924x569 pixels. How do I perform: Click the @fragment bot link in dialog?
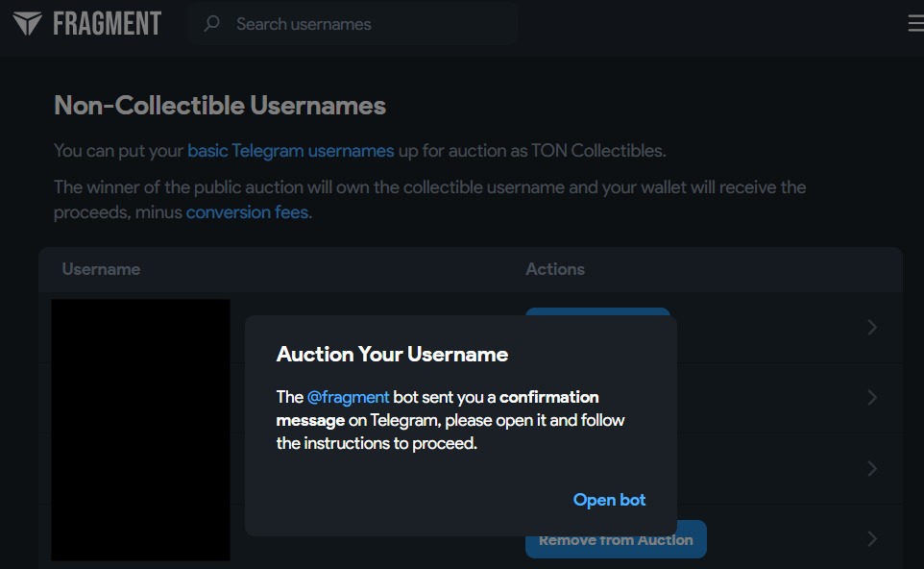(348, 397)
